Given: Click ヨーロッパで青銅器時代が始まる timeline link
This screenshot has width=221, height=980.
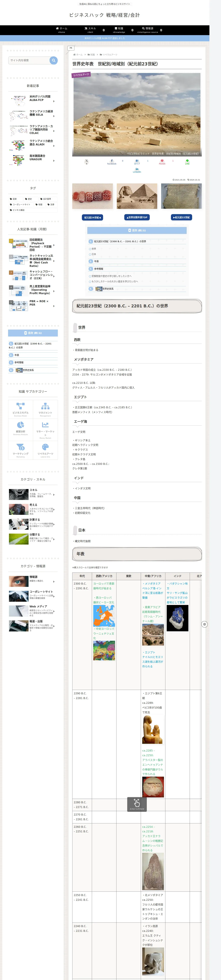Looking at the screenshot, I should coord(104,586).
